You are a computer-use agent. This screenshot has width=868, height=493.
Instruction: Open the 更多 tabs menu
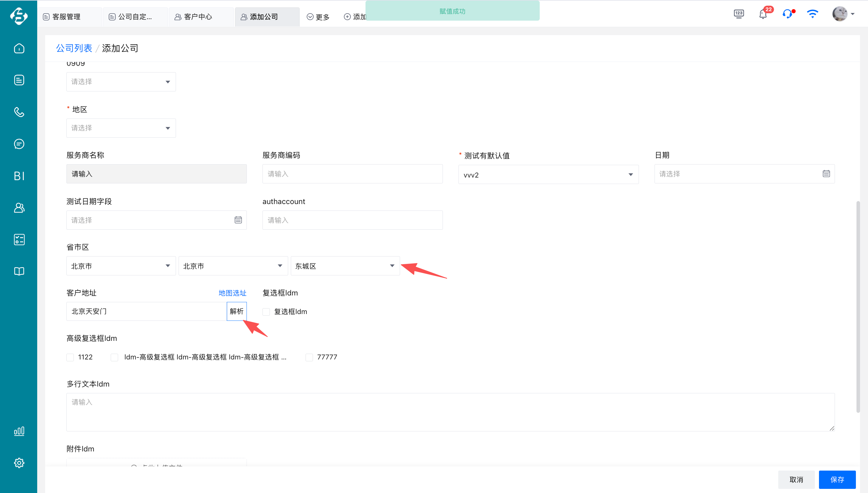click(318, 17)
